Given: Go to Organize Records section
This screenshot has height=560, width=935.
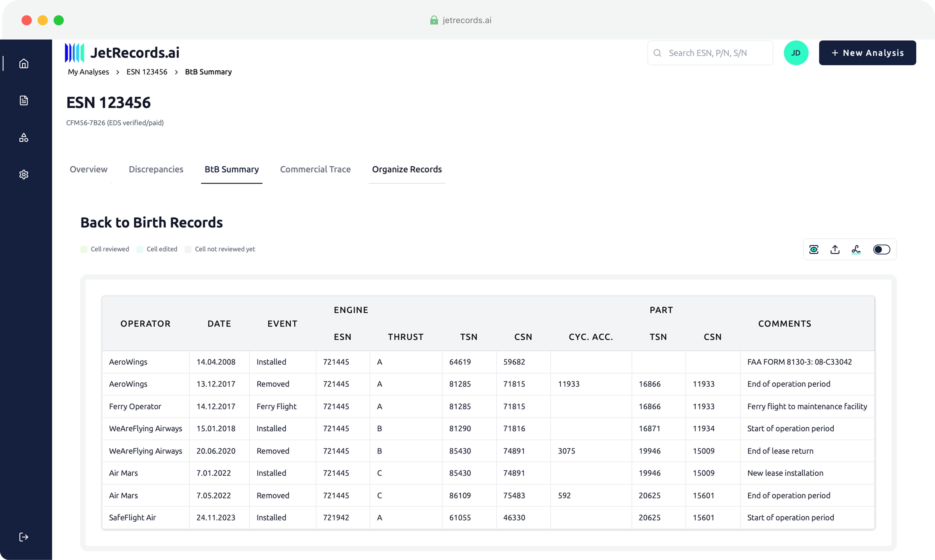Looking at the screenshot, I should [407, 169].
